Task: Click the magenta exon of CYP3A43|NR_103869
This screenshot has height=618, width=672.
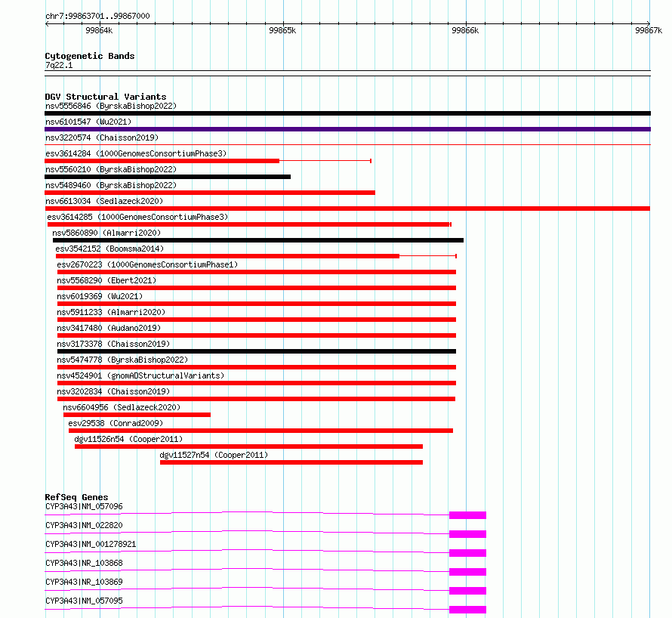Action: 467,591
